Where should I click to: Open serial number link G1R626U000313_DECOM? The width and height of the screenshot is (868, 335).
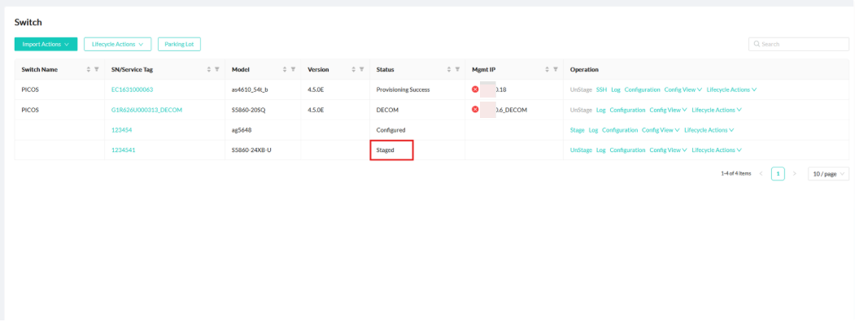click(147, 110)
